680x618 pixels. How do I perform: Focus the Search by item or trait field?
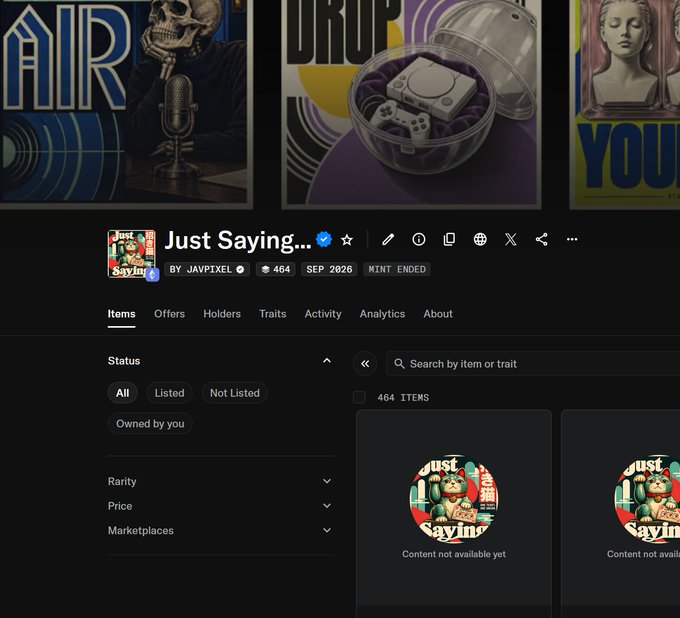point(533,363)
